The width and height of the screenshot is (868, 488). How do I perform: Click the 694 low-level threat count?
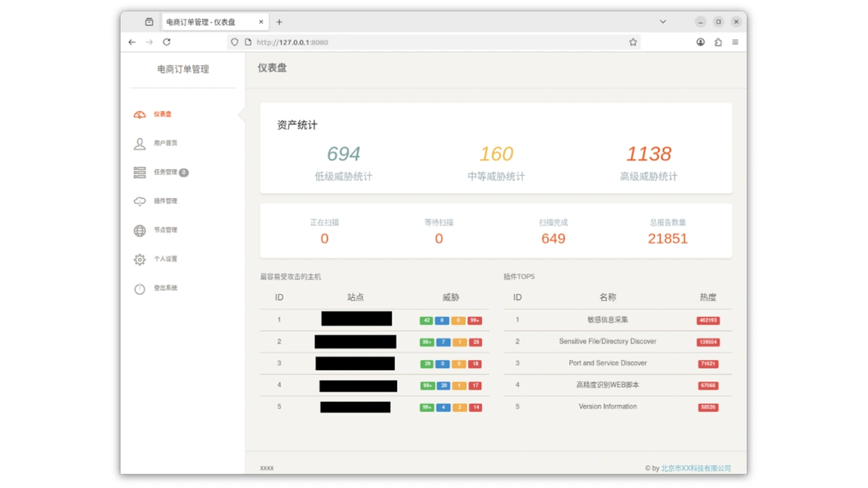coord(344,154)
